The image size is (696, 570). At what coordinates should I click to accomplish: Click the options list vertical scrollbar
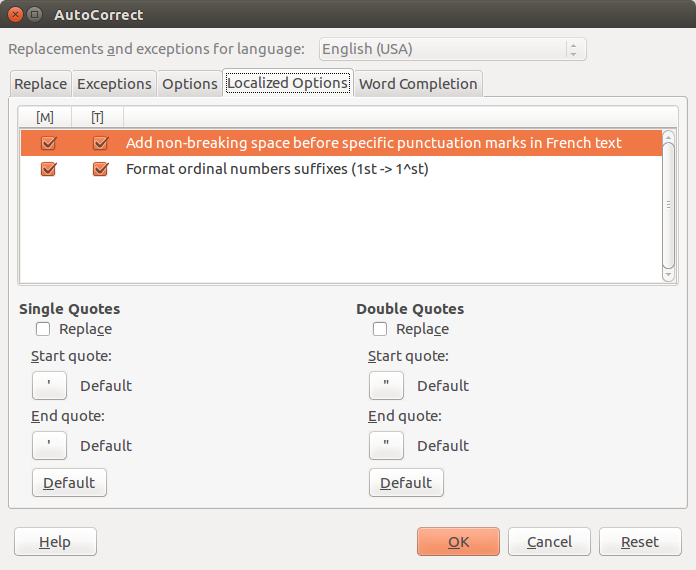[x=669, y=205]
